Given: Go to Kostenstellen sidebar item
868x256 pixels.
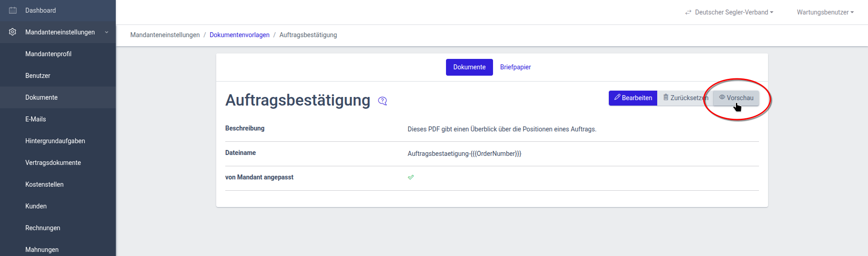Looking at the screenshot, I should [x=44, y=184].
